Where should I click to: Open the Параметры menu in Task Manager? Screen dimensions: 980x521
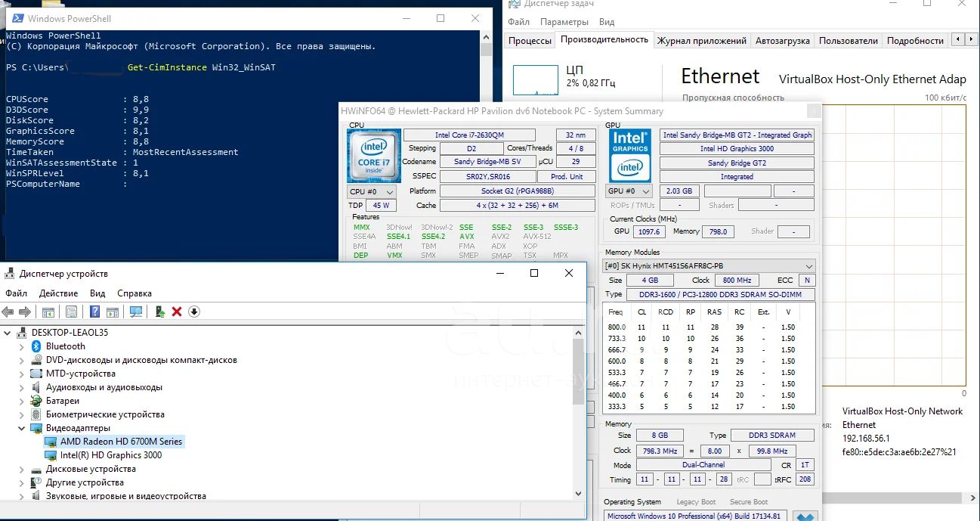click(564, 22)
